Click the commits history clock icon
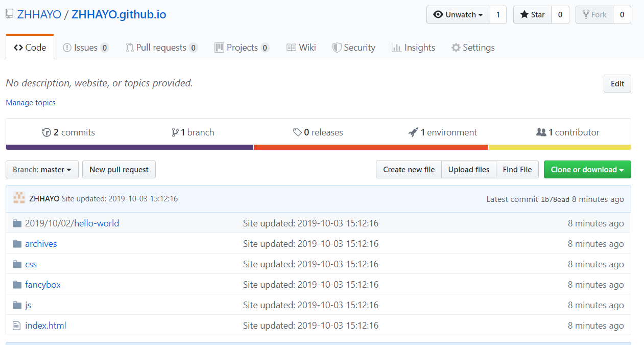The height and width of the screenshot is (345, 644). (46, 132)
